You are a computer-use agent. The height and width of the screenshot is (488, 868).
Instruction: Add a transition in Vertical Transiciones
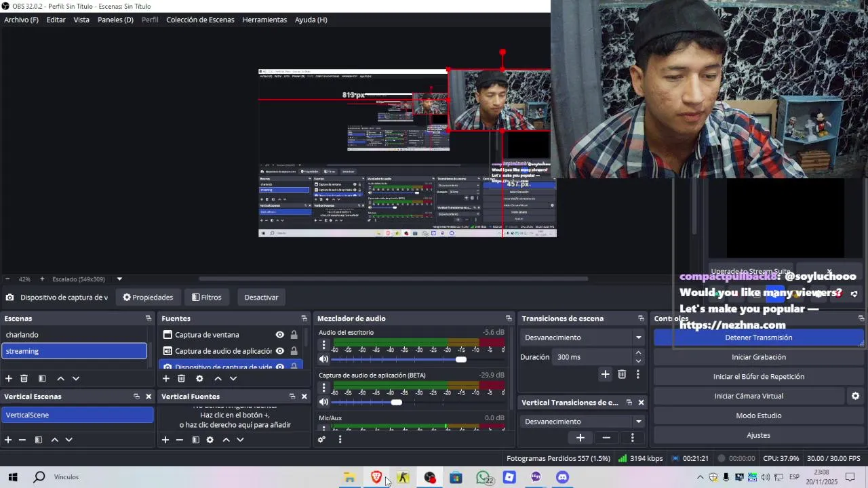[580, 438]
